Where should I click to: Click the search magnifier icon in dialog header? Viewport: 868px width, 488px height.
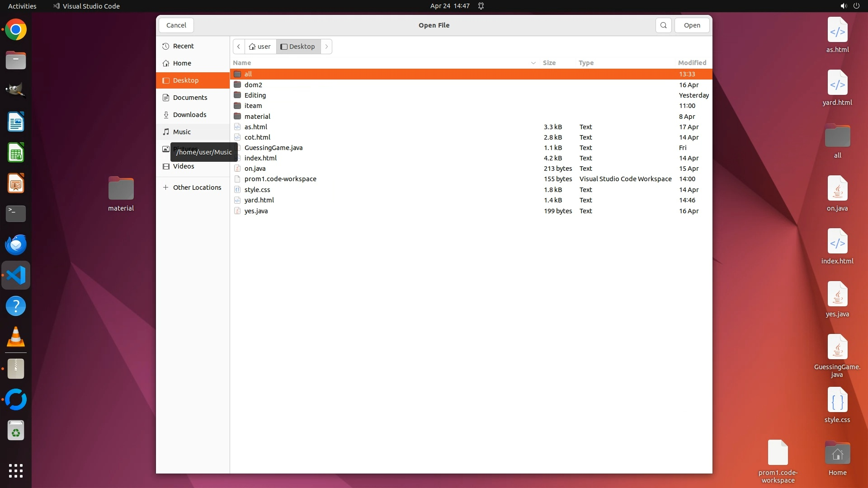(x=663, y=25)
